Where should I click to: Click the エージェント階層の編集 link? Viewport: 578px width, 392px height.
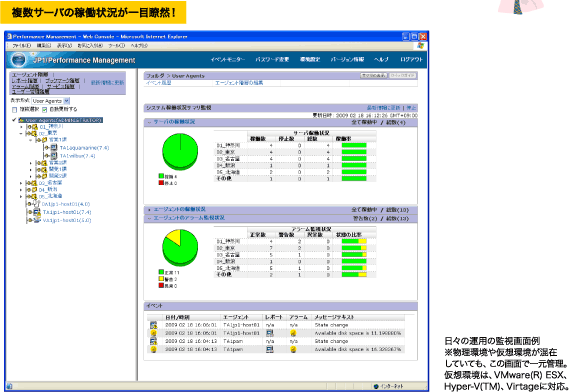[x=239, y=83]
